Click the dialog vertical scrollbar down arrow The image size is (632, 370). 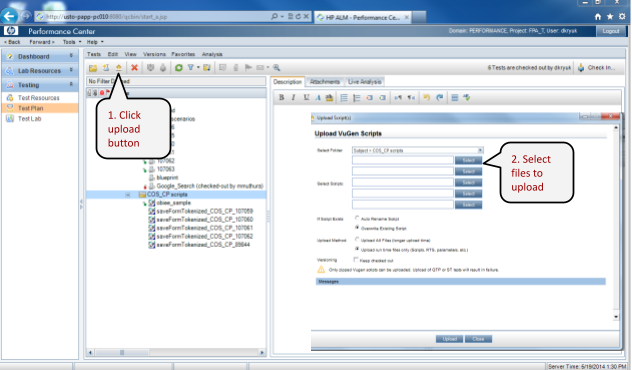[x=616, y=317]
